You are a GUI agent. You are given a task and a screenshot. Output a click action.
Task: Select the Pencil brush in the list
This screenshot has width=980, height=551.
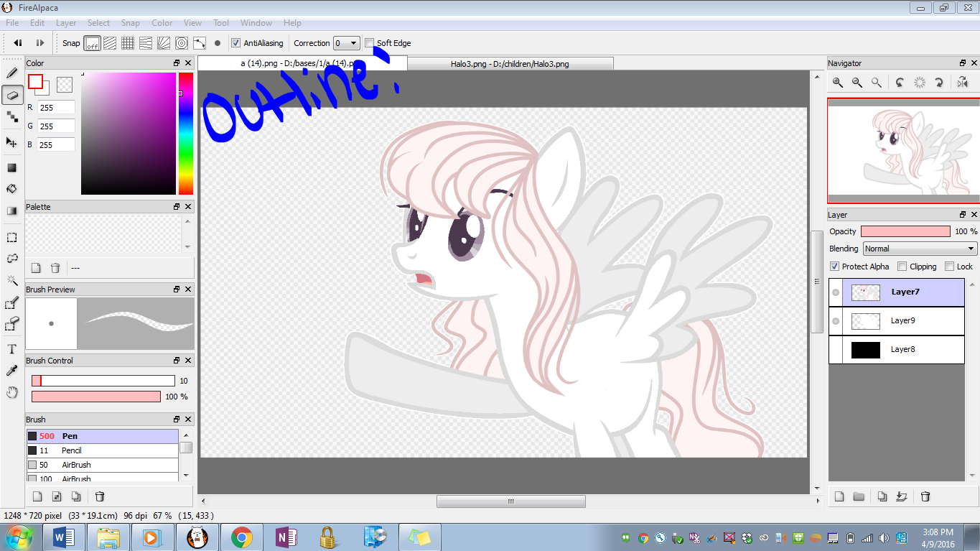pos(71,450)
